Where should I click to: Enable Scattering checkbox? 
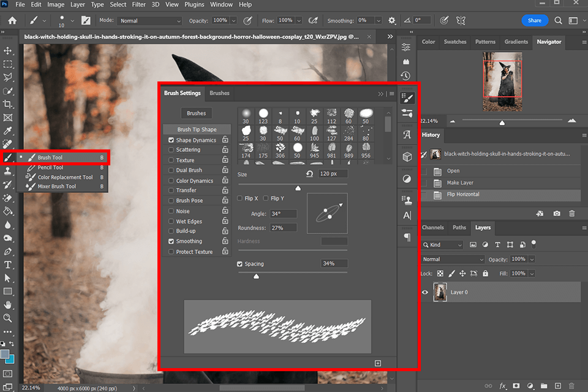171,149
